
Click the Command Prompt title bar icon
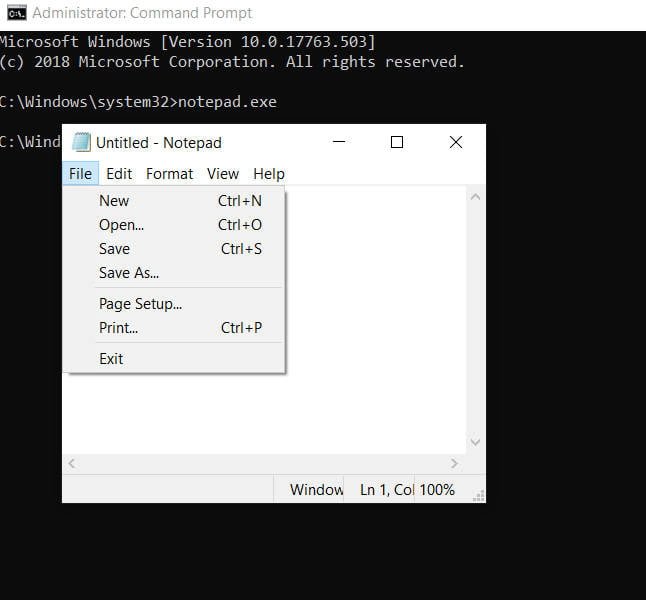[17, 13]
